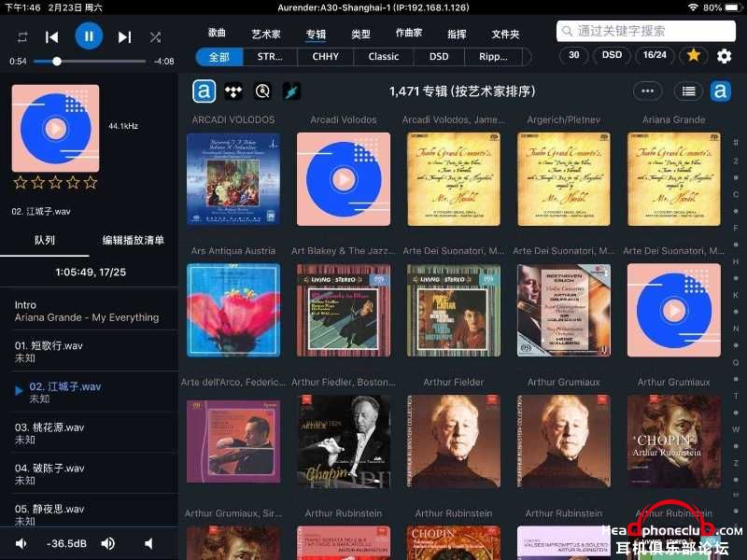Open Arcadi Volodos album with default disc cover
Screen dimensions: 747x560
(344, 179)
